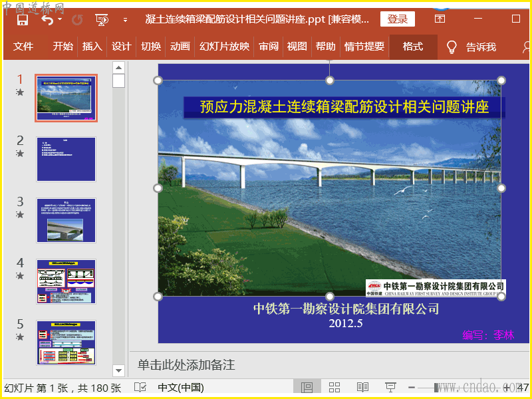Open the Undo history dropdown arrow

coord(60,19)
